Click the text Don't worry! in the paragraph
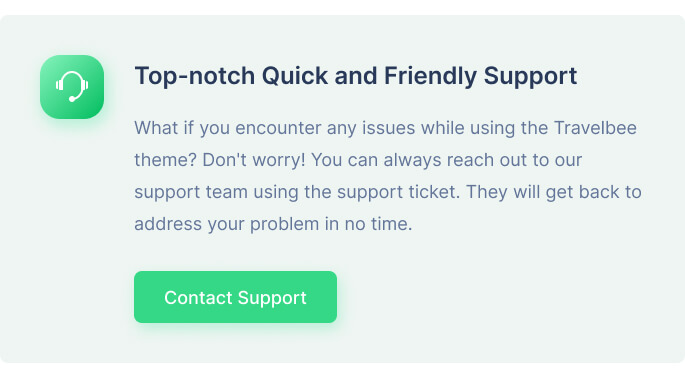This screenshot has width=685, height=378. [254, 160]
